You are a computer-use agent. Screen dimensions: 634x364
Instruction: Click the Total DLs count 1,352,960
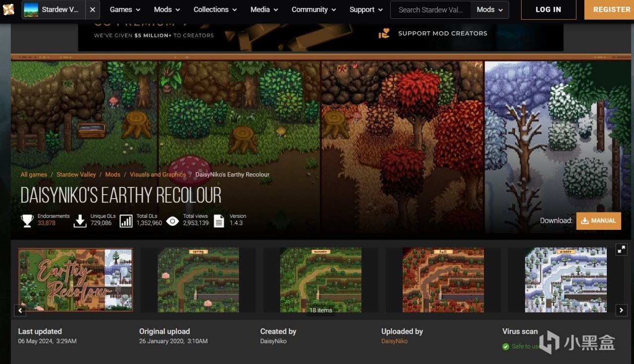150,223
